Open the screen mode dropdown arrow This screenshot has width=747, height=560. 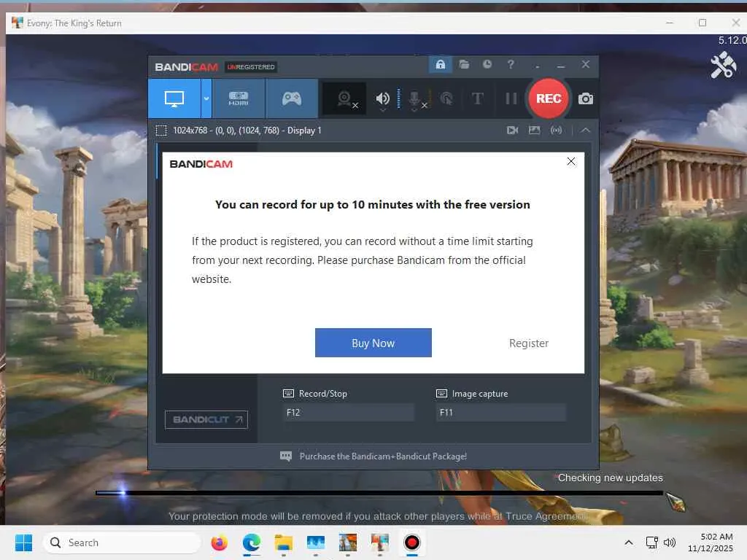tap(206, 98)
